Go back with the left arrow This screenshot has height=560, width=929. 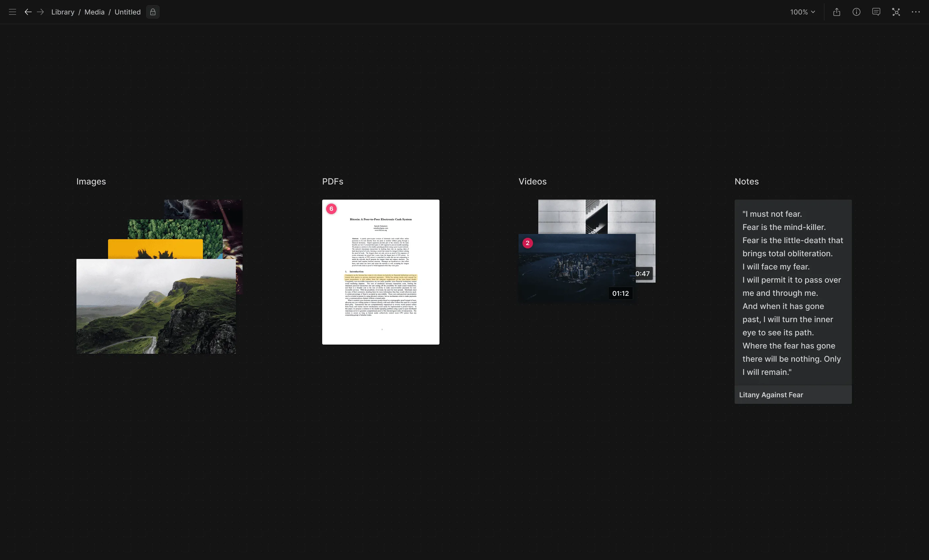pyautogui.click(x=28, y=12)
